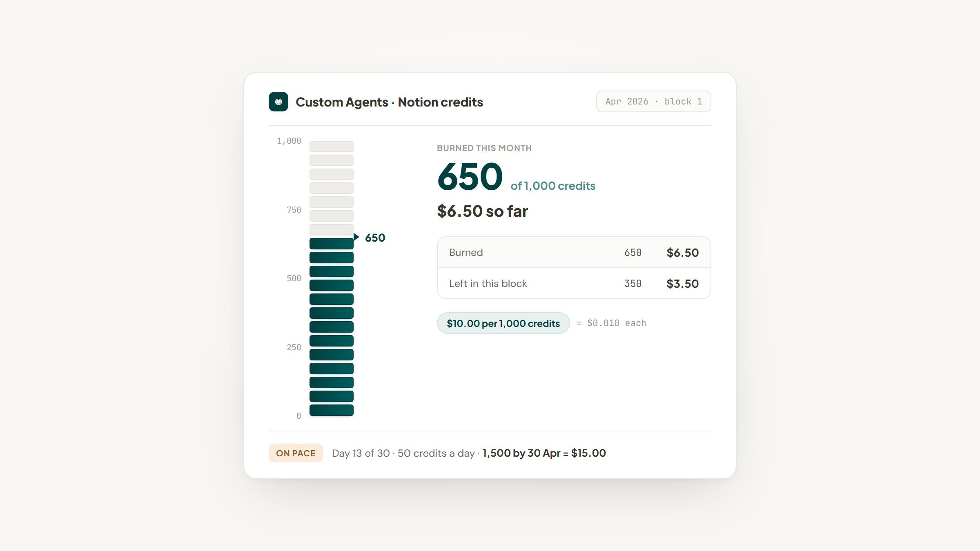Click the 1,500 by 30 Apr projection
This screenshot has height=551, width=980.
tap(544, 453)
